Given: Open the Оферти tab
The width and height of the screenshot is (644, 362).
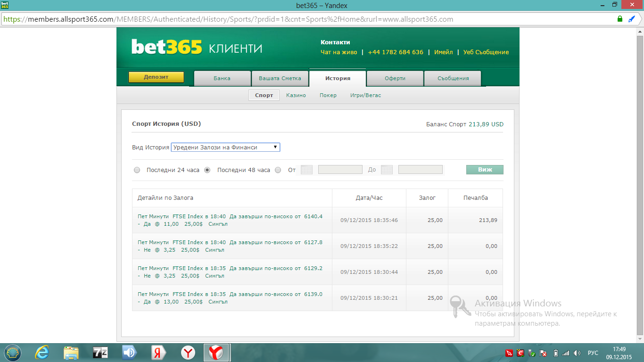Looking at the screenshot, I should tap(395, 78).
